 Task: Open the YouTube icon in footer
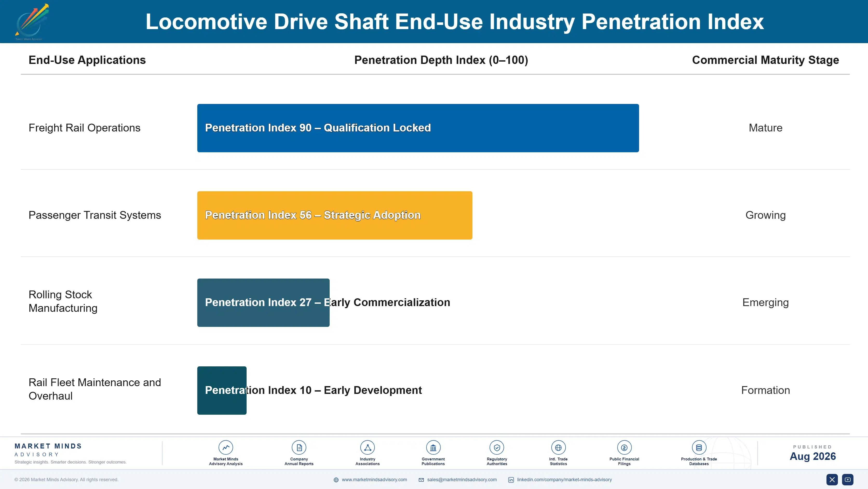pos(848,480)
